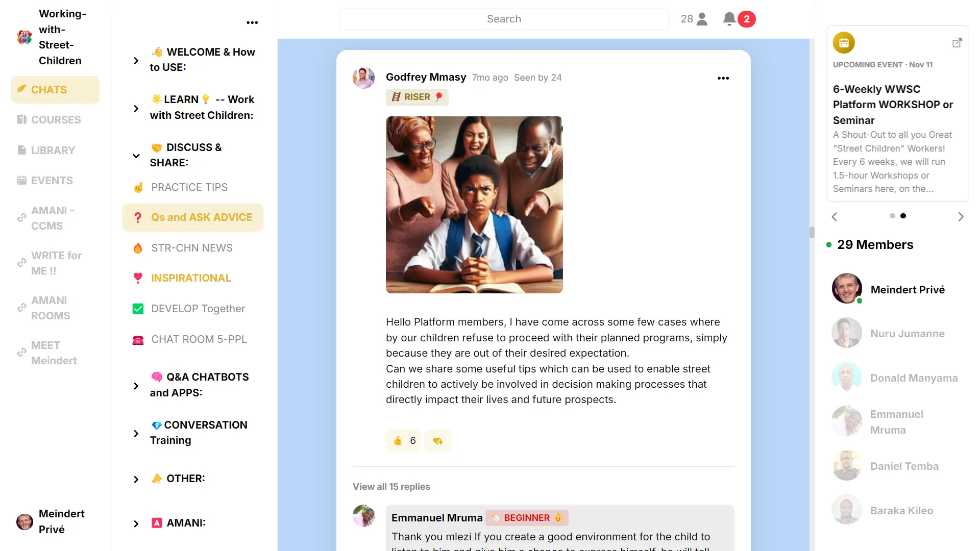Open the sidebar three-dot options menu
The height and width of the screenshot is (551, 980).
click(x=252, y=22)
